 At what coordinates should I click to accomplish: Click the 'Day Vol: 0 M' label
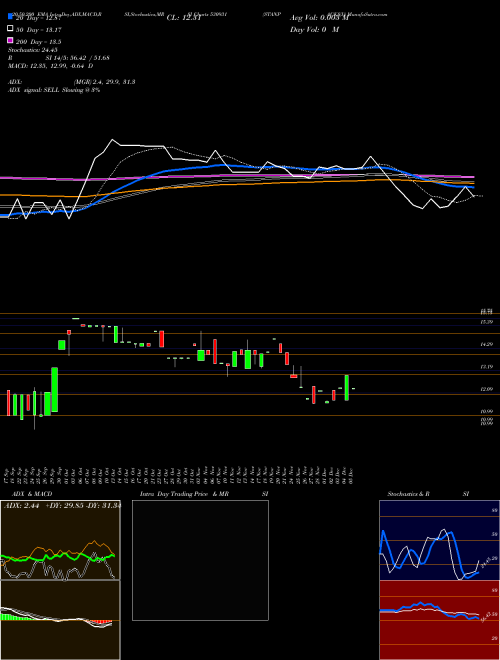(314, 29)
